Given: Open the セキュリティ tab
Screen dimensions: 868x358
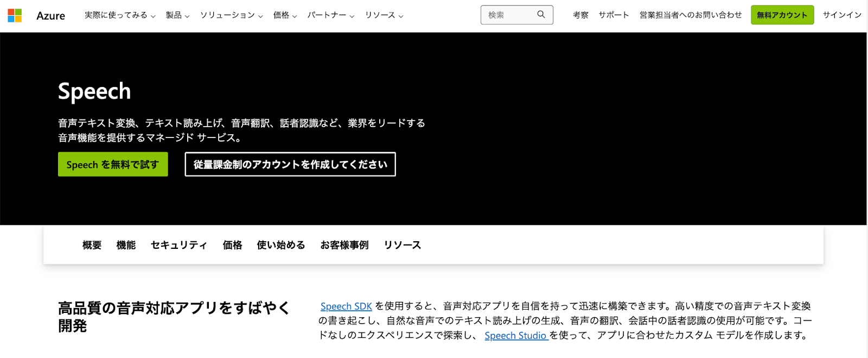Looking at the screenshot, I should click(x=179, y=245).
